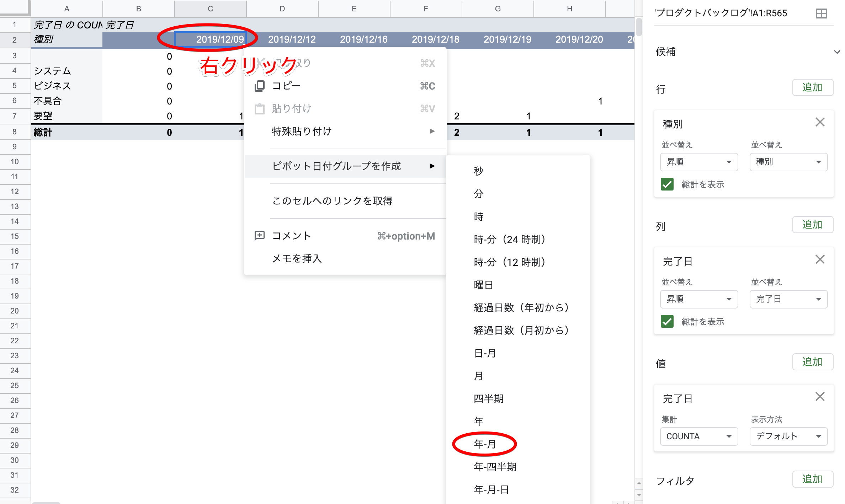Choose 年-月 from date group submenu

pyautogui.click(x=484, y=444)
